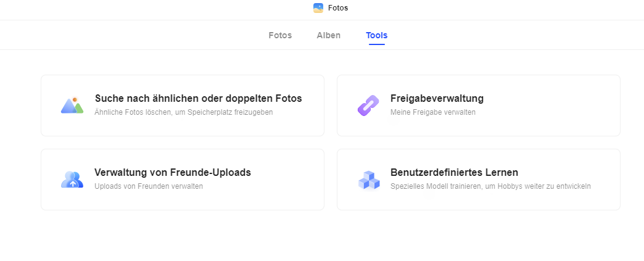This screenshot has width=644, height=261.
Task: Click the 'Meine Freigabe verwalten' description
Action: point(433,112)
